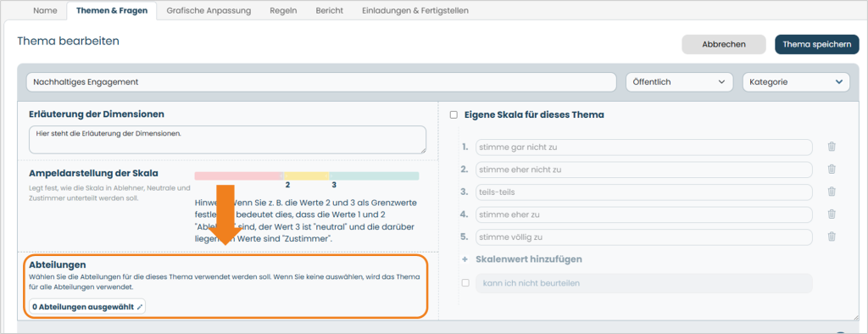Click slider handle labeled 2 on Ampel scale
The image size is (868, 334).
284,176
